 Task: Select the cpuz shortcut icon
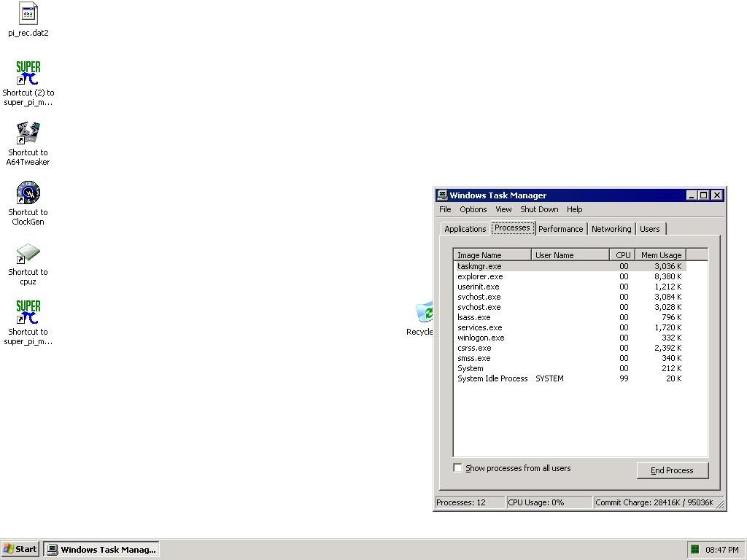click(28, 253)
